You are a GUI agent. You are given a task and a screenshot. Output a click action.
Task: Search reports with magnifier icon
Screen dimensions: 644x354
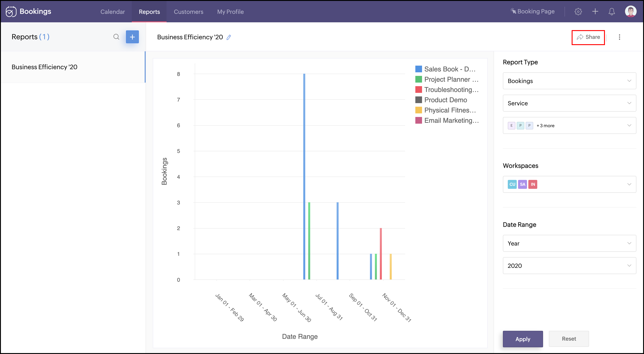point(116,37)
